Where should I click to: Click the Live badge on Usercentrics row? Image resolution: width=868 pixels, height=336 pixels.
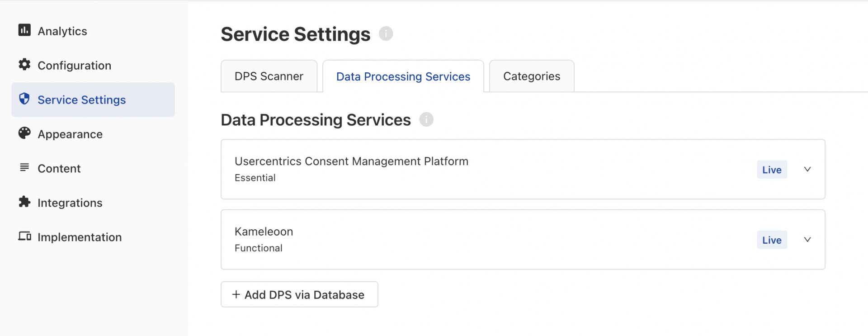click(772, 170)
